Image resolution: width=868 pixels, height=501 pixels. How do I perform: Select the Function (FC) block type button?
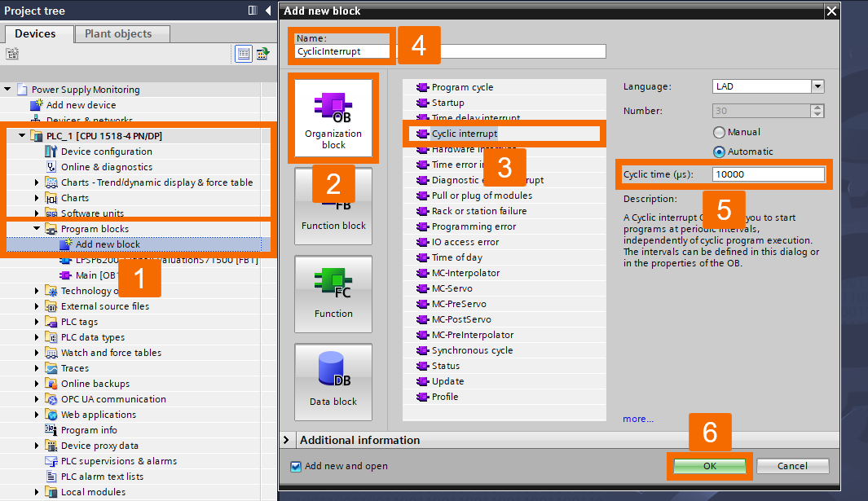[333, 294]
